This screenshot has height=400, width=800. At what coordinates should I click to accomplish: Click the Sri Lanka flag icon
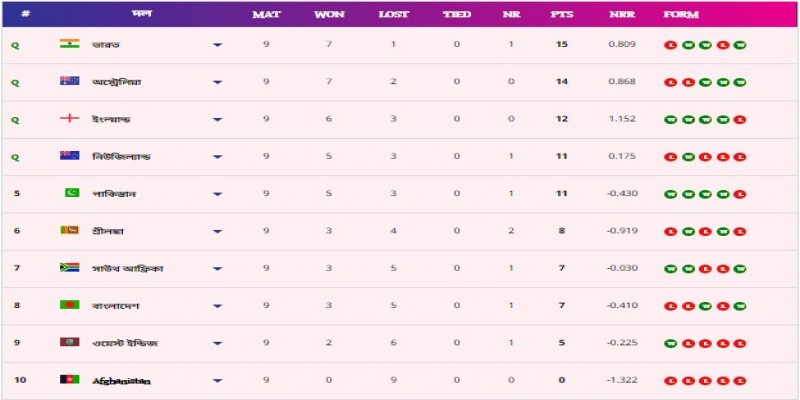click(69, 231)
